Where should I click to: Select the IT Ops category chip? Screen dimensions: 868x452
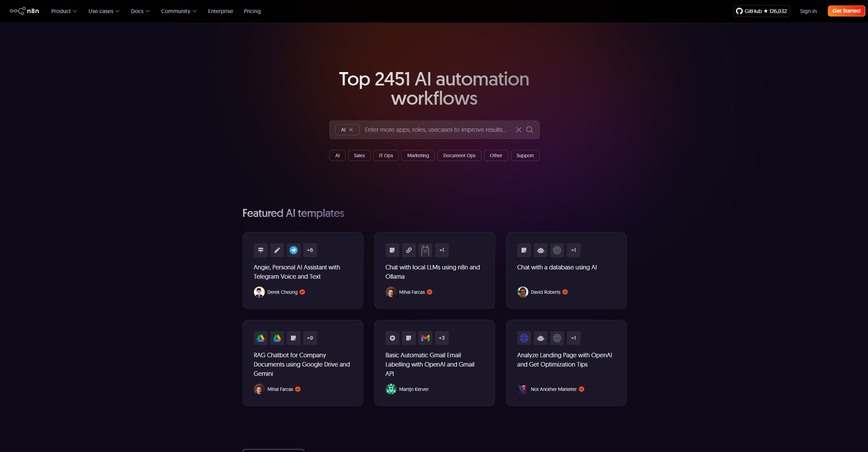pos(386,155)
